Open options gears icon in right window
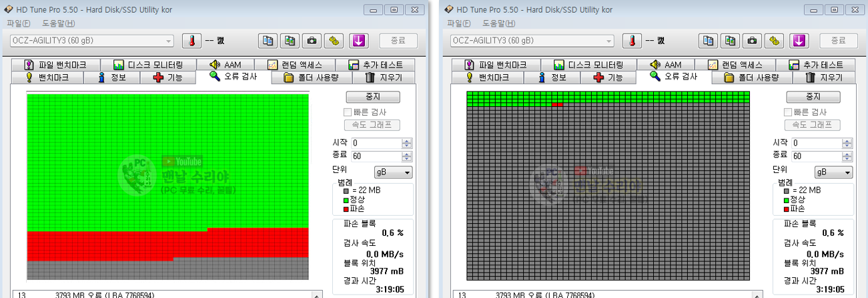Viewport: 868px width, 298px height. 774,41
